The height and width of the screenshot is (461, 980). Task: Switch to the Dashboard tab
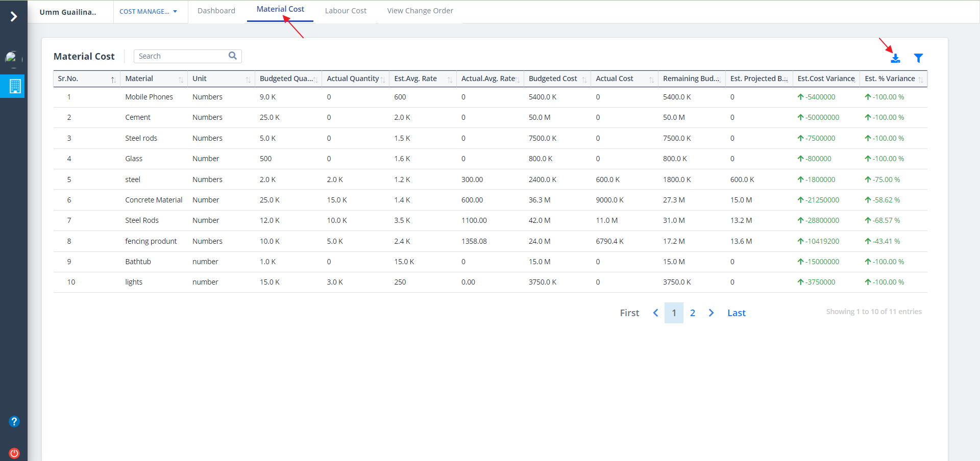coord(216,11)
